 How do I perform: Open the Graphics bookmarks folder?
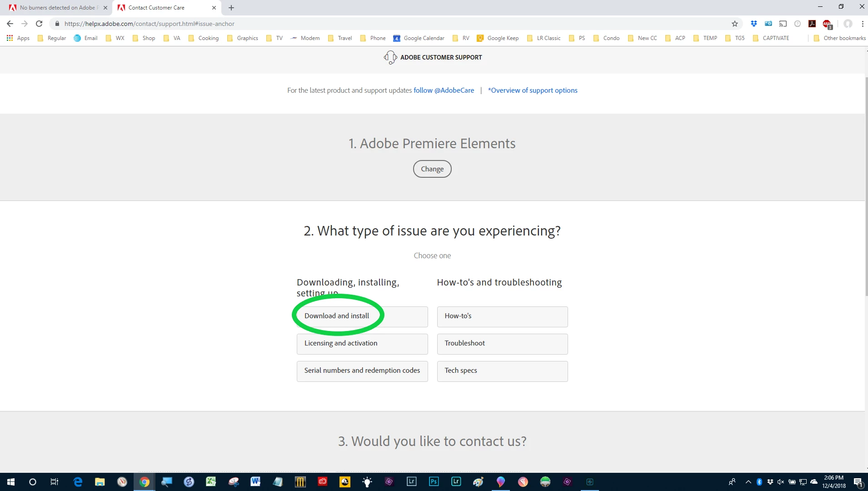pyautogui.click(x=243, y=38)
